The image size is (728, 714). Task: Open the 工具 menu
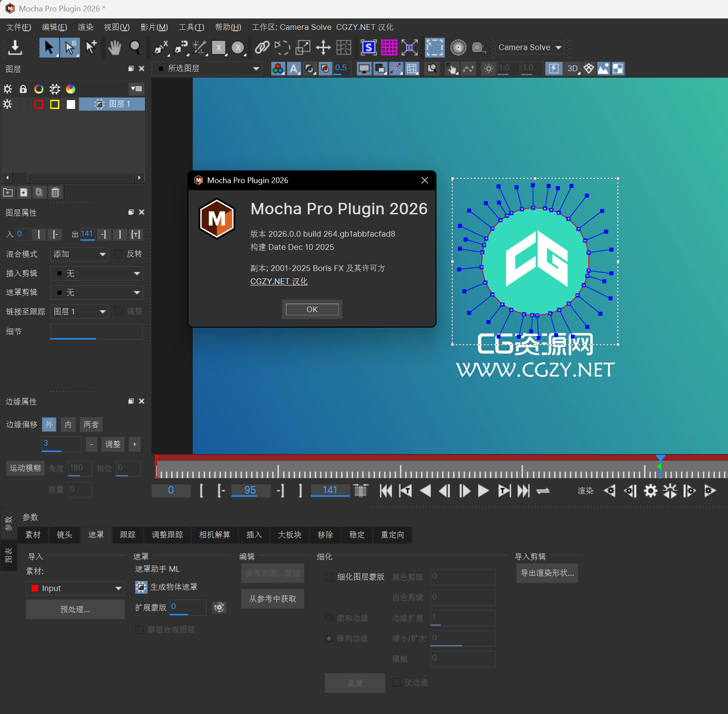pyautogui.click(x=191, y=27)
